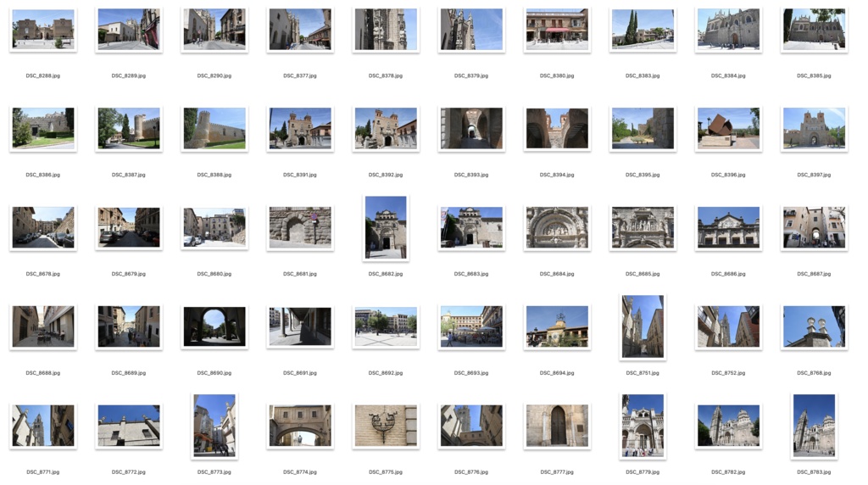Choose the DSC_8694.jpg thumbnail

click(x=557, y=326)
